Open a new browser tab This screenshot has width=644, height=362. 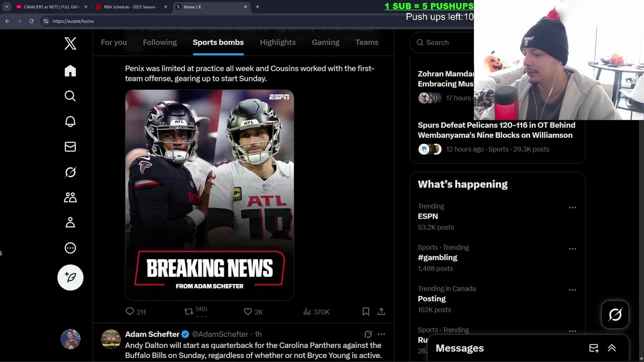pyautogui.click(x=258, y=7)
